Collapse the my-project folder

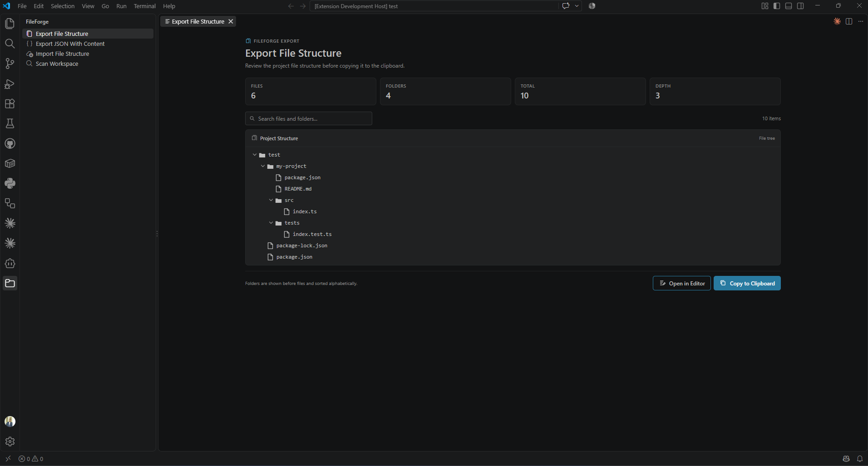pos(263,166)
